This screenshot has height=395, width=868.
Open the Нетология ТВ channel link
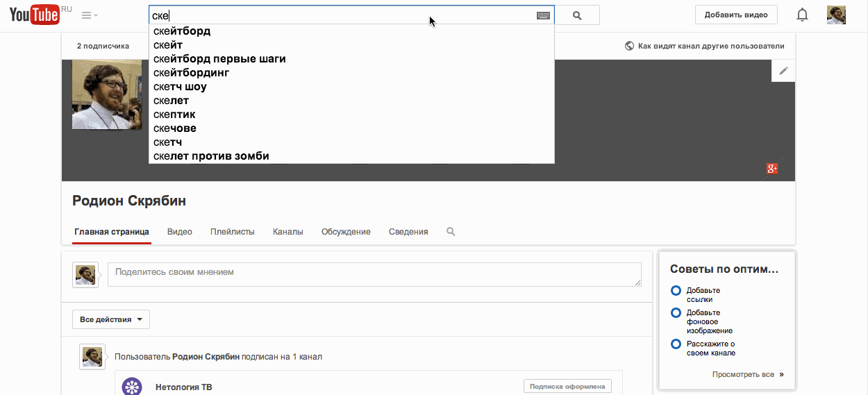[x=184, y=387]
